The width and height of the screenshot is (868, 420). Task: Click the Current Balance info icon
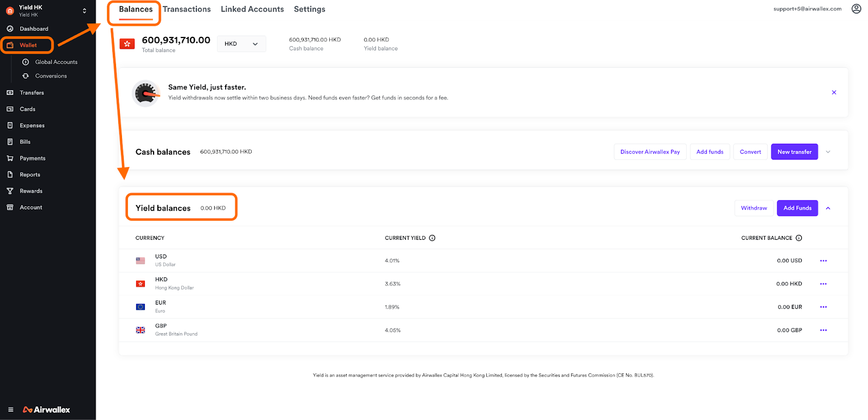pyautogui.click(x=799, y=238)
